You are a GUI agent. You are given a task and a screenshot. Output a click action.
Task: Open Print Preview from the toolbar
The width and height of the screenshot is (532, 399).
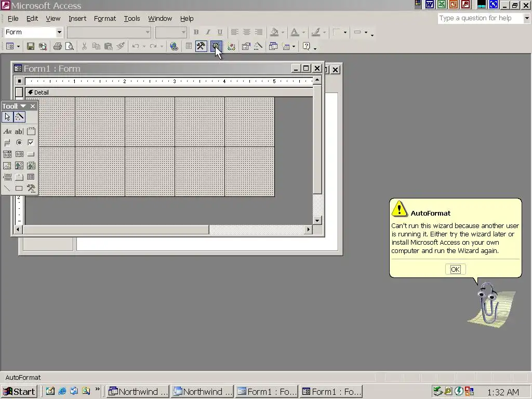[69, 46]
